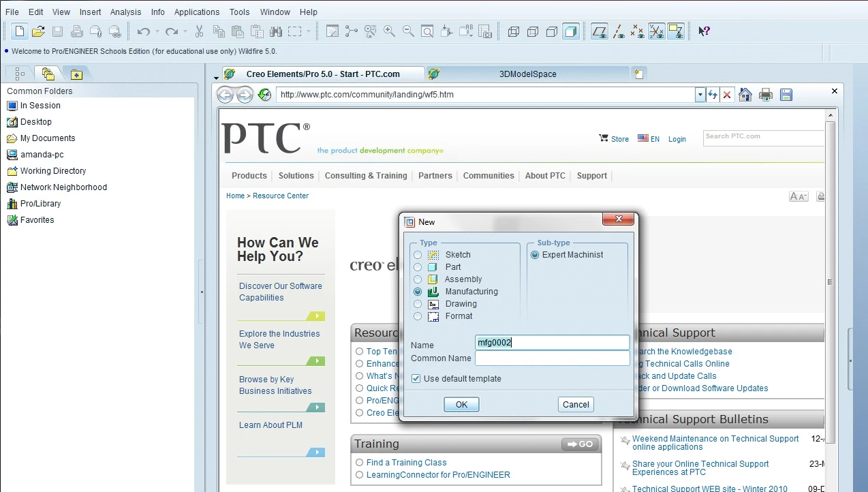Click Cancel in the New dialog

[x=576, y=404]
